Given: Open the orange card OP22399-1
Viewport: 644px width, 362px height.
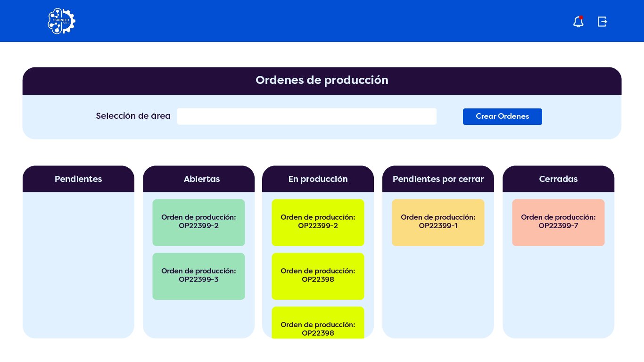Looking at the screenshot, I should [x=438, y=222].
